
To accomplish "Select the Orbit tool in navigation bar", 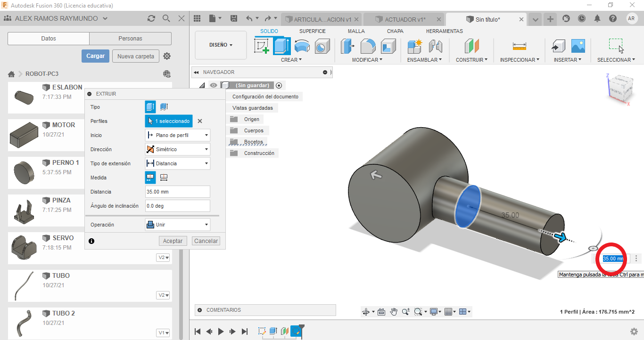I will pyautogui.click(x=365, y=312).
